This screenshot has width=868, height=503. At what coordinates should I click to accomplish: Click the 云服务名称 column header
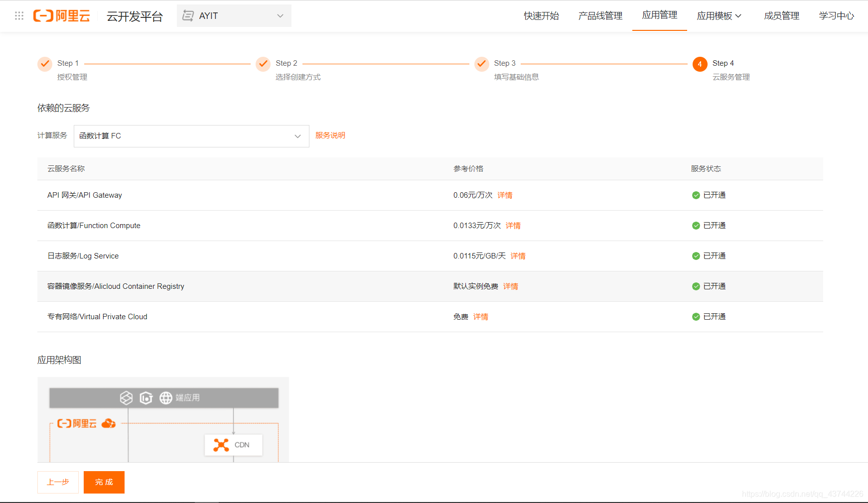(x=66, y=169)
